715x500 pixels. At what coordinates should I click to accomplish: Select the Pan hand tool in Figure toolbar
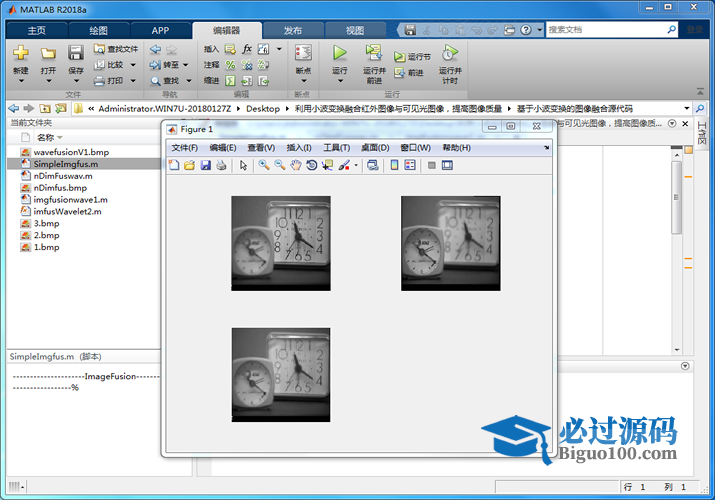[x=296, y=165]
